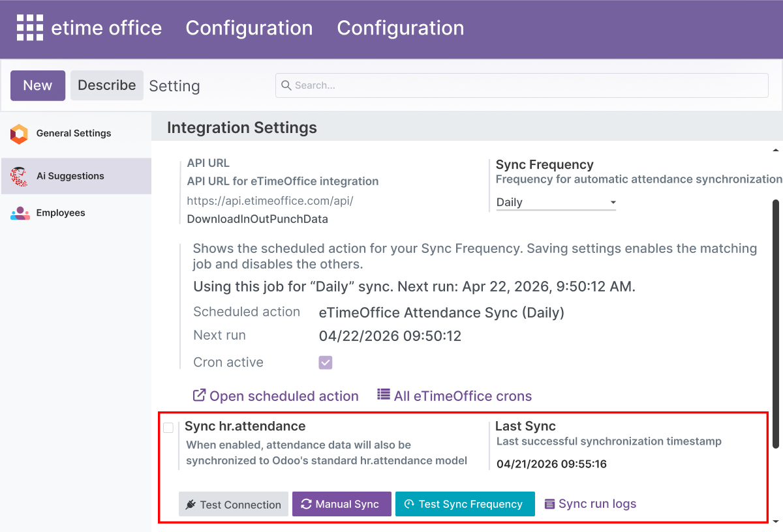Click the list icon beside Sync run logs
Image resolution: width=783 pixels, height=532 pixels.
(x=550, y=504)
